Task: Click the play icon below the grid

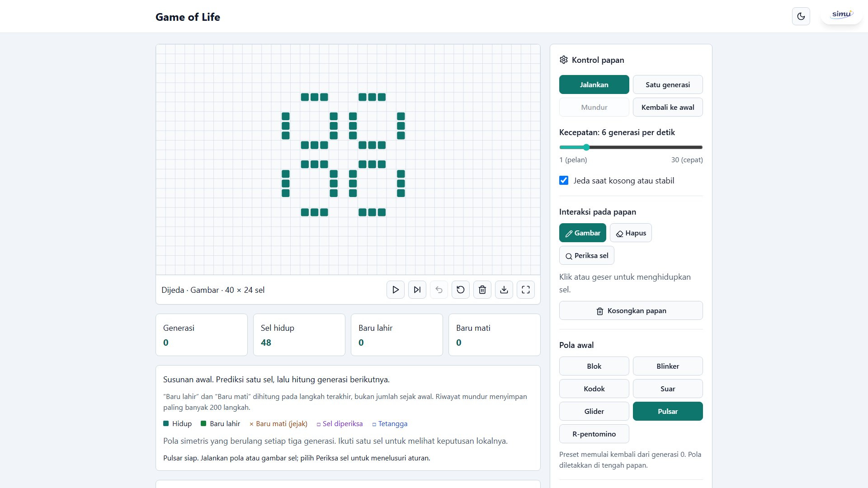Action: [396, 290]
